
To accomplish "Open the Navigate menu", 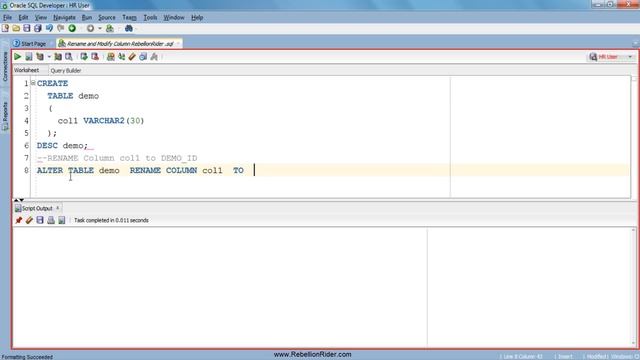I will coord(64,18).
